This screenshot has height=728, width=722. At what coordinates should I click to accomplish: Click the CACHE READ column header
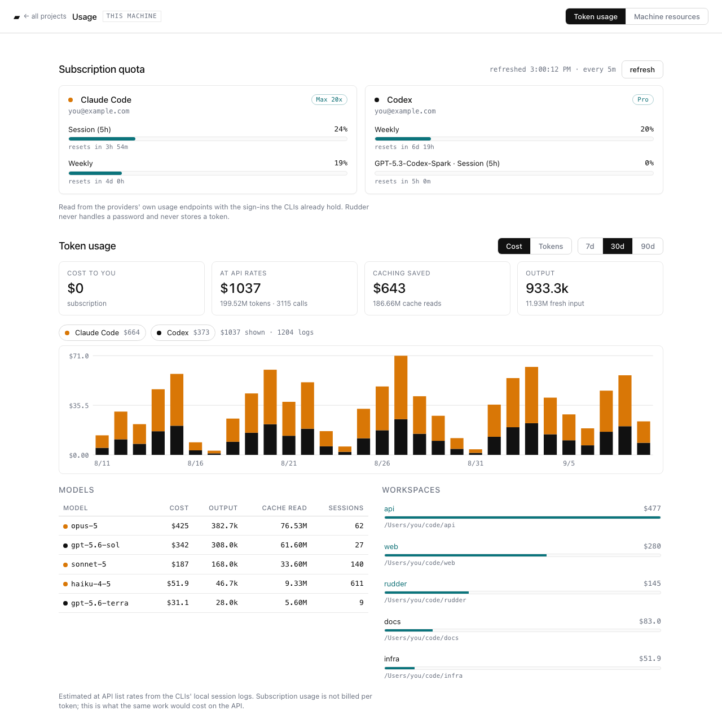pyautogui.click(x=284, y=508)
